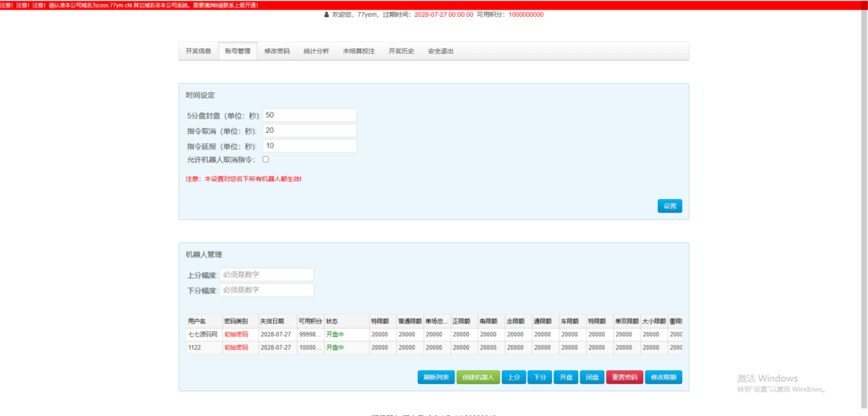Click the 密码类别 column header
868x416 pixels.
pyautogui.click(x=240, y=321)
